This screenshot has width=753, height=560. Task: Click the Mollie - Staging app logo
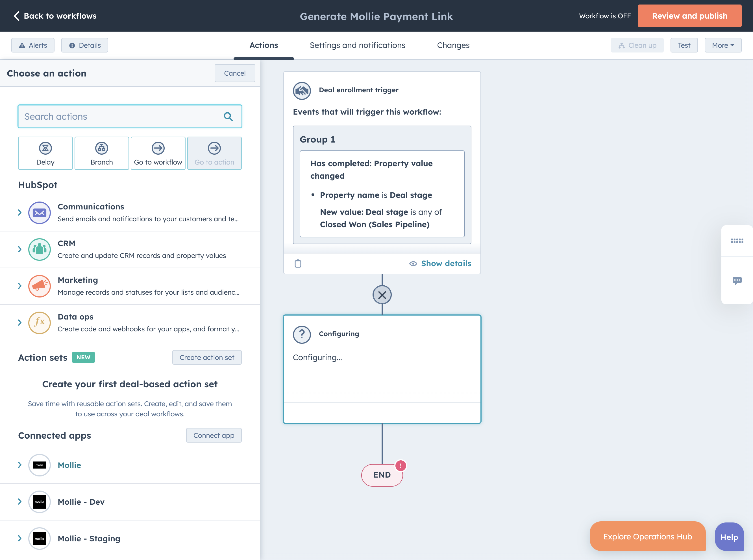pos(39,538)
